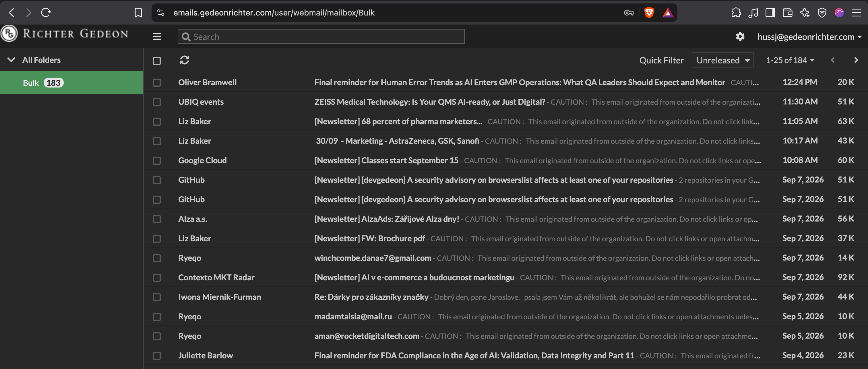Go forward in browser history

coord(29,12)
